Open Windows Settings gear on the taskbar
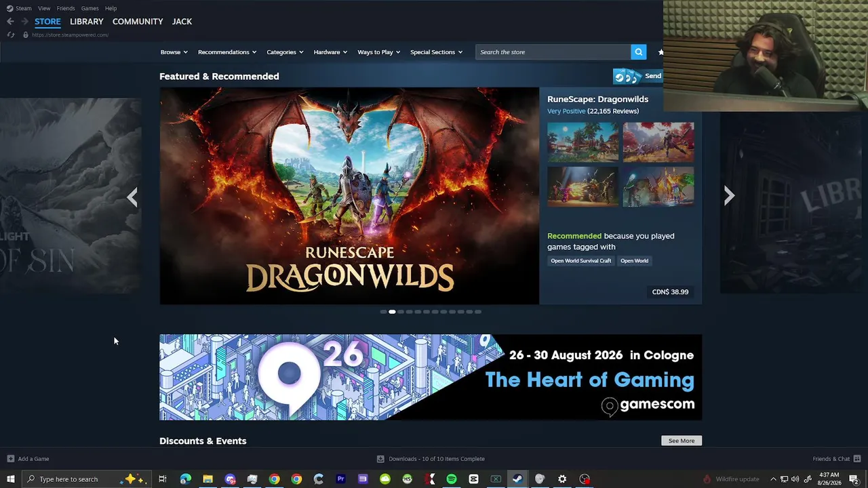This screenshot has width=868, height=488. click(562, 479)
